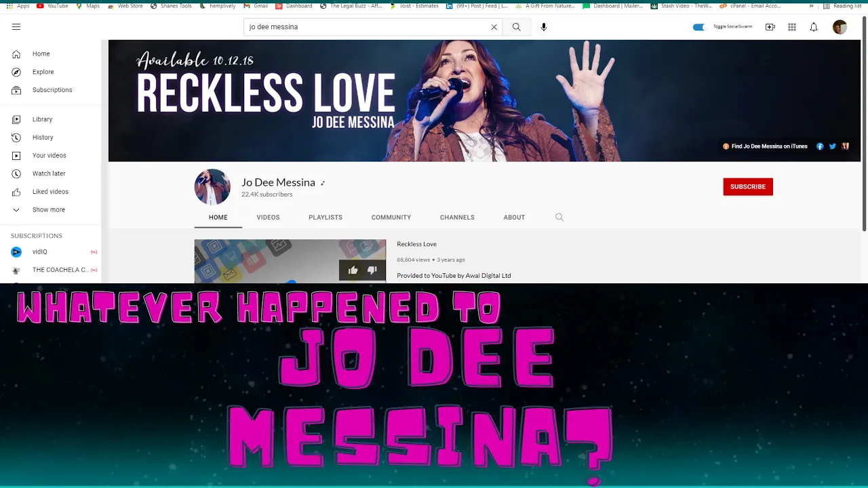Image resolution: width=868 pixels, height=488 pixels.
Task: Click the 22.4K subscribers text
Action: pyautogui.click(x=267, y=195)
